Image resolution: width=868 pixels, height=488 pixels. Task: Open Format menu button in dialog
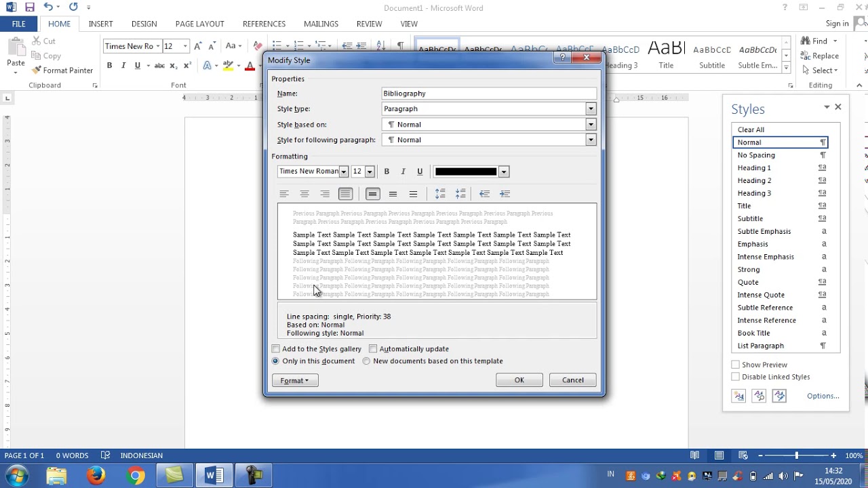[x=295, y=380]
